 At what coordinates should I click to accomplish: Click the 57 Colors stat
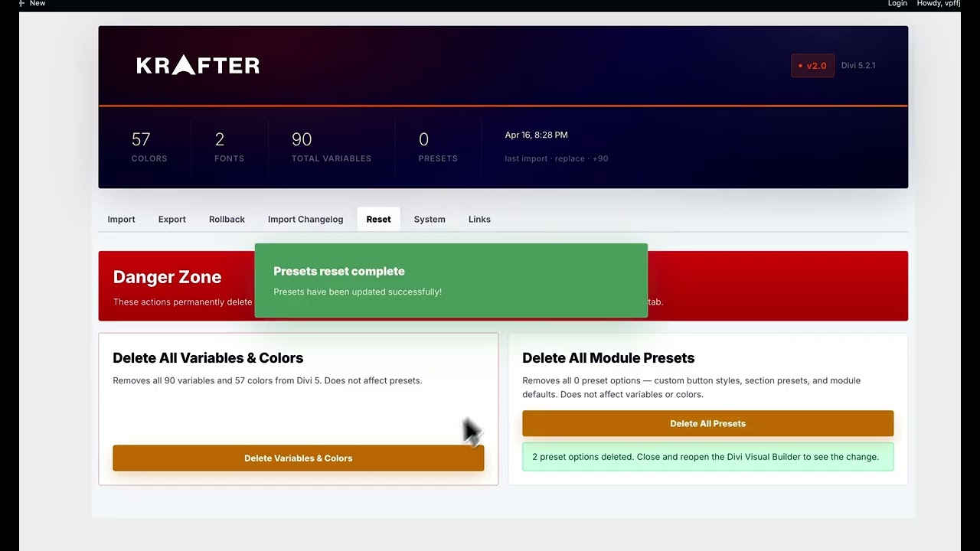[149, 147]
